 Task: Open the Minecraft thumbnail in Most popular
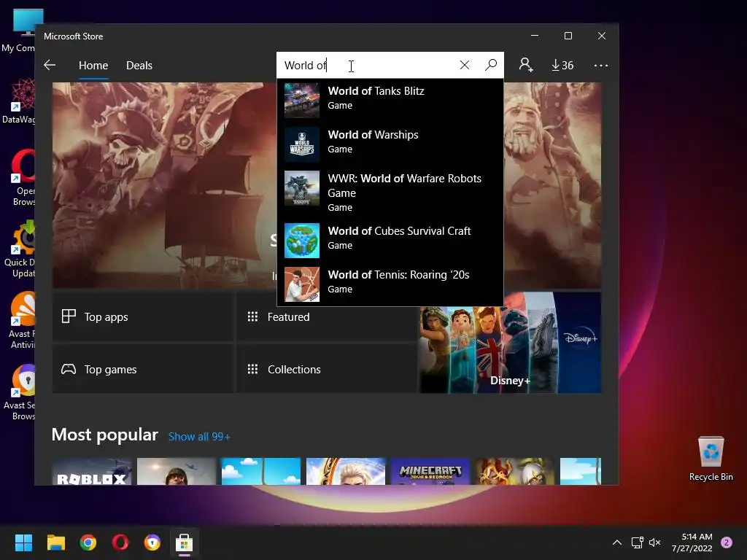click(430, 472)
